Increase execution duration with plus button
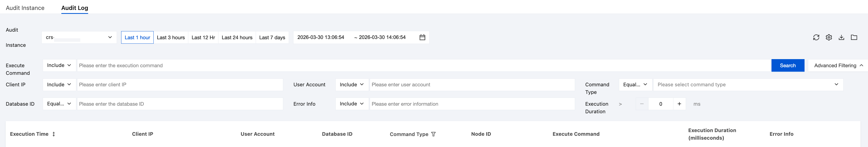868x147 pixels. coord(679,104)
